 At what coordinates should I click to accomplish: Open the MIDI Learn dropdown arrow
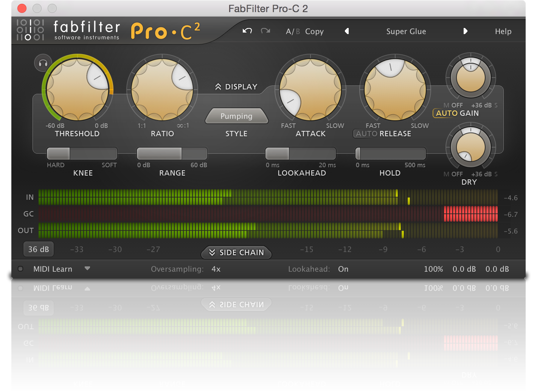(x=87, y=268)
